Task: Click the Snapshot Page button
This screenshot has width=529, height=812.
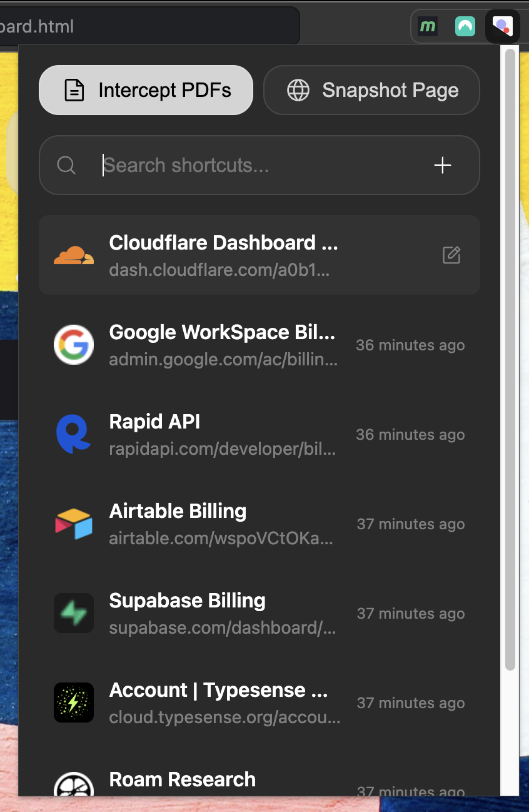Action: [371, 90]
